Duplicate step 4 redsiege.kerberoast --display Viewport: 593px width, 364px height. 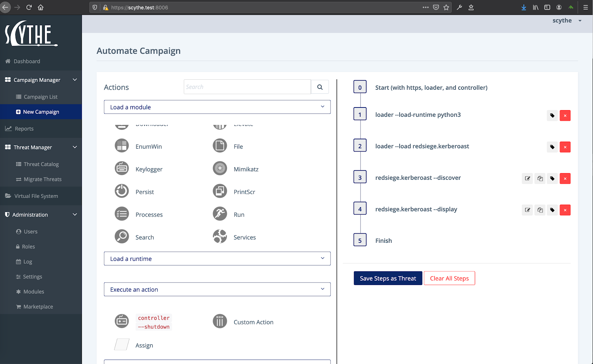[540, 210]
